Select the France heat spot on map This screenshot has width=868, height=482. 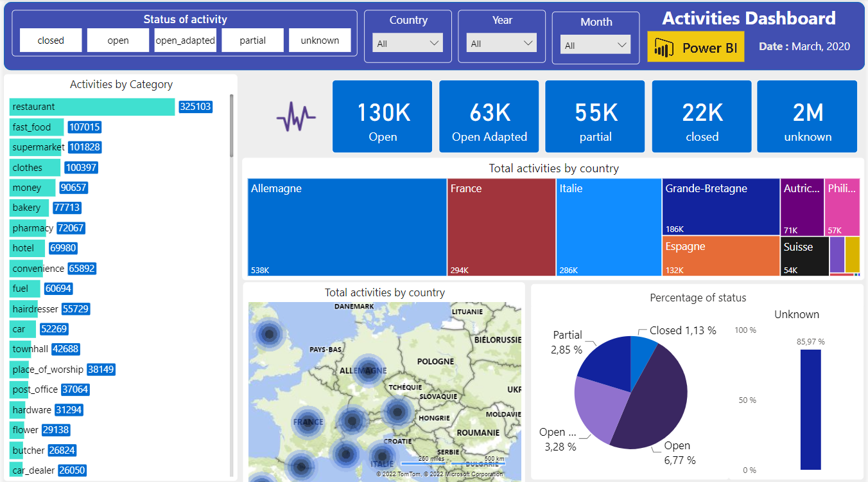[308, 422]
